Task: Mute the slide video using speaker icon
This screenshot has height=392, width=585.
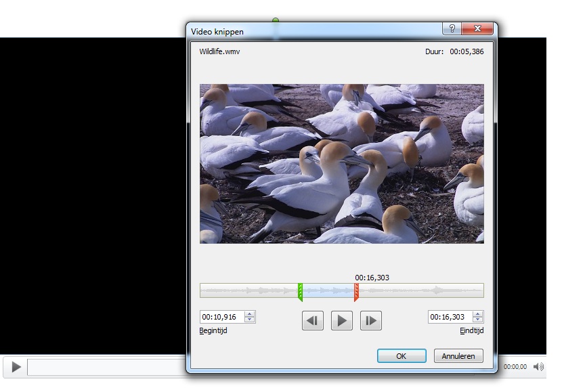Action: [538, 367]
